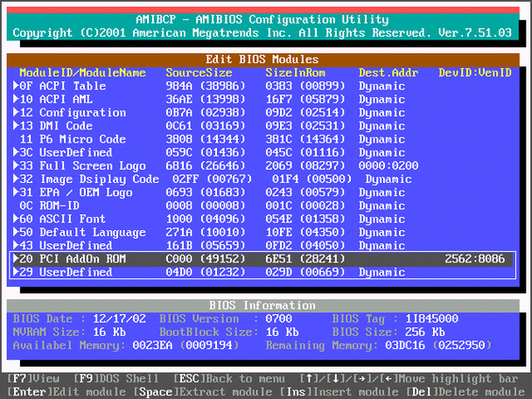Expand the triangle marker beside 12 Configuration

point(16,112)
